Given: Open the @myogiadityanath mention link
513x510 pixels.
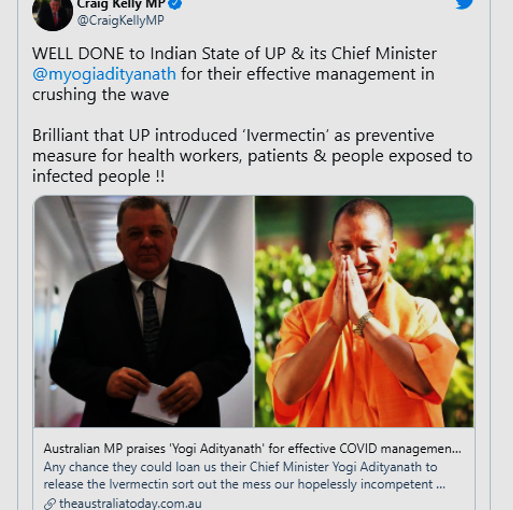Looking at the screenshot, I should 104,74.
